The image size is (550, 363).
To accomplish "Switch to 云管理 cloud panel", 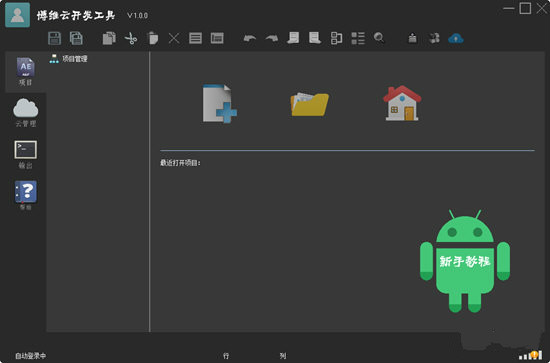I will coord(26,112).
